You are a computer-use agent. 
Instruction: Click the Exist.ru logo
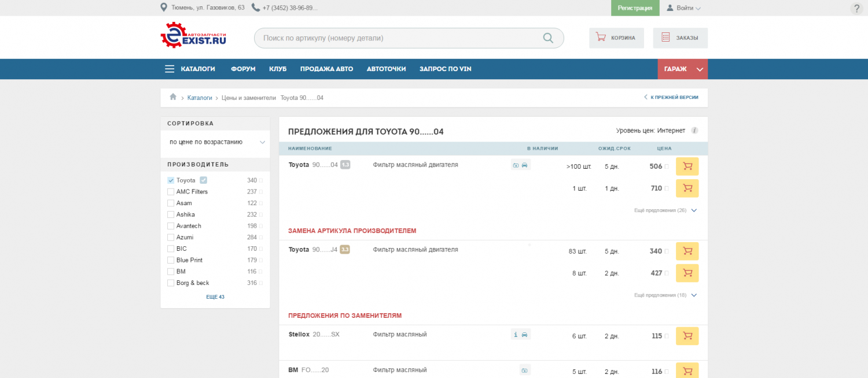point(193,35)
